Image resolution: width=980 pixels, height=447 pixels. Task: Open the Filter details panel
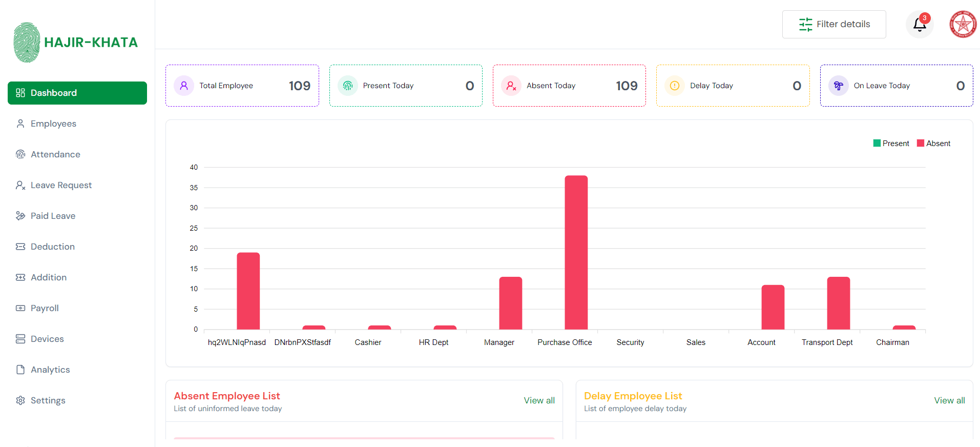(x=834, y=24)
